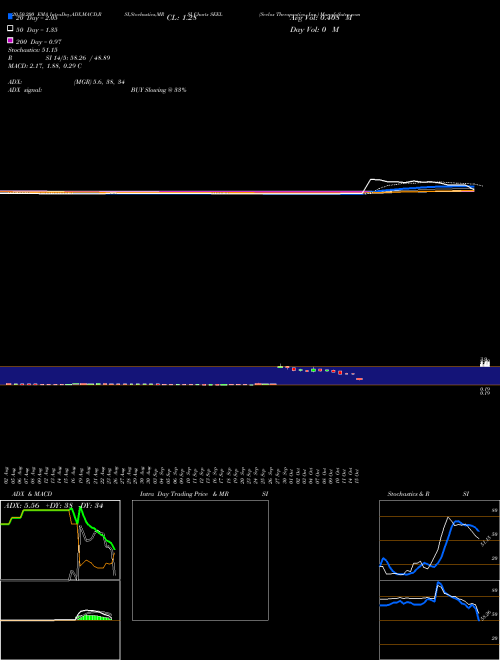Image resolution: width=500 pixels, height=660 pixels.
Task: Click the green MACD histogram in lower-left panel
Action: pyautogui.click(x=93, y=617)
